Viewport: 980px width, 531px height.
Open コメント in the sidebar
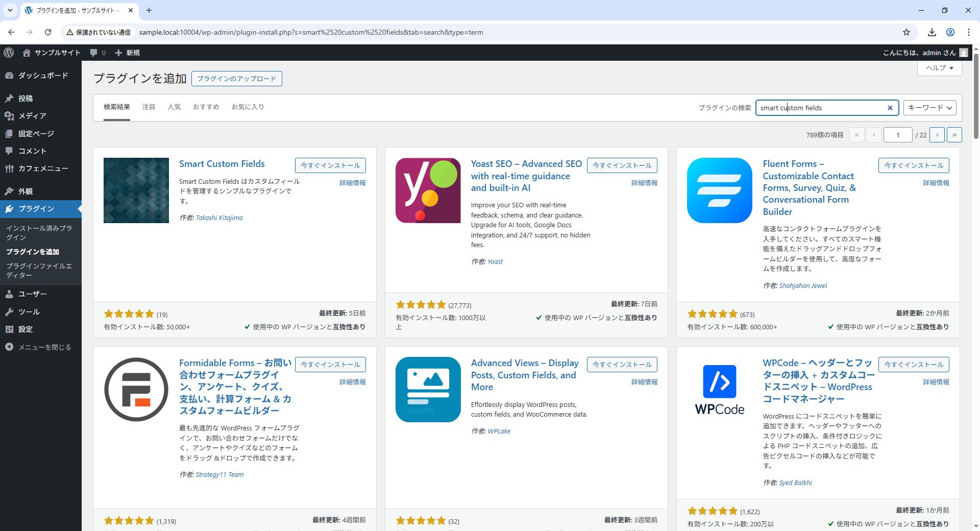coord(41,151)
